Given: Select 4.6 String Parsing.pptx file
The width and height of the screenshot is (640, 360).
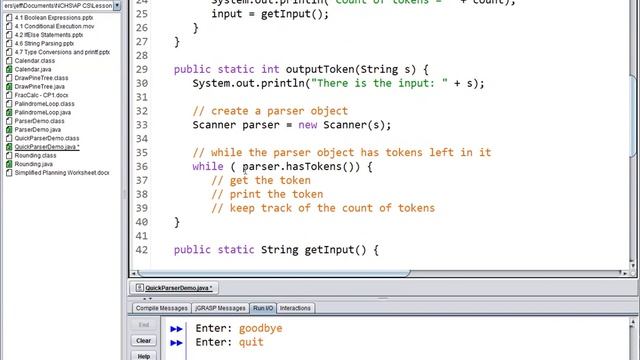Looking at the screenshot, I should pyautogui.click(x=44, y=43).
